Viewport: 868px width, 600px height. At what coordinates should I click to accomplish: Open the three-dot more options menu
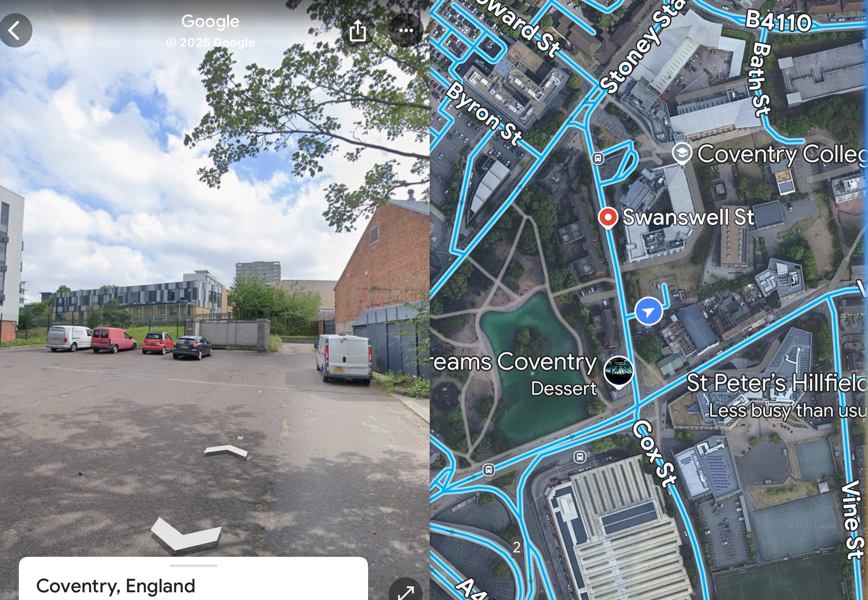tap(406, 30)
